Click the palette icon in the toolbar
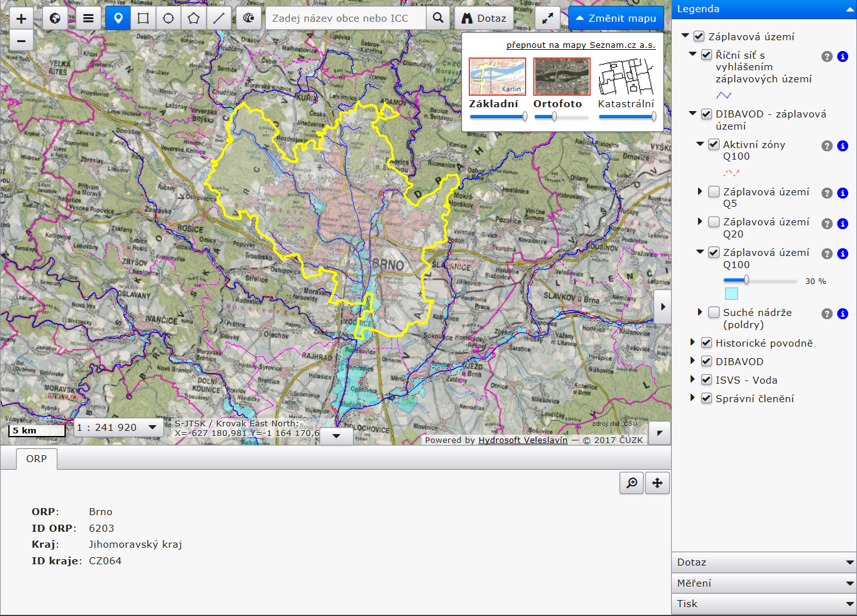The image size is (857, 616). click(248, 19)
